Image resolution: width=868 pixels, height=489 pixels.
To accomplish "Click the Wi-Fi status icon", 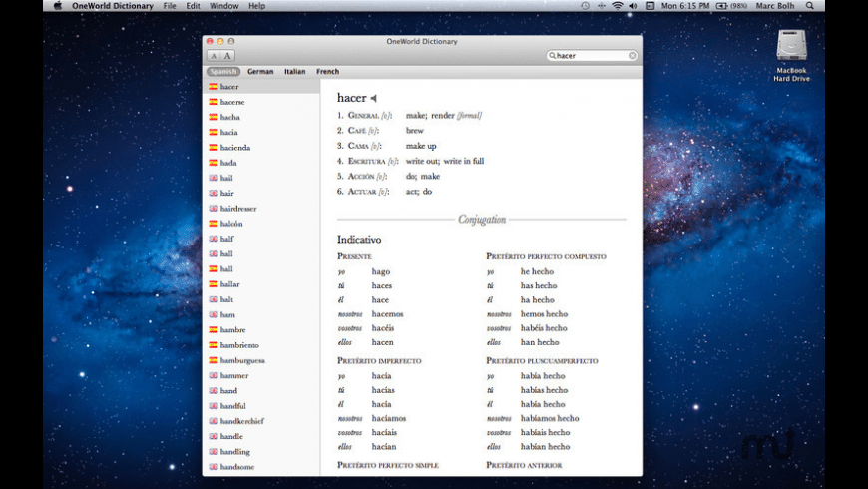I will pos(618,6).
